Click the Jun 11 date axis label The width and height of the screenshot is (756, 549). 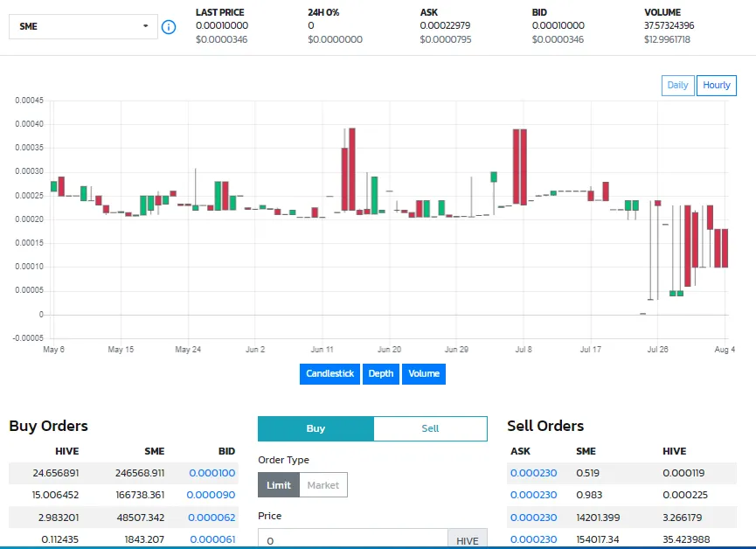pos(323,350)
